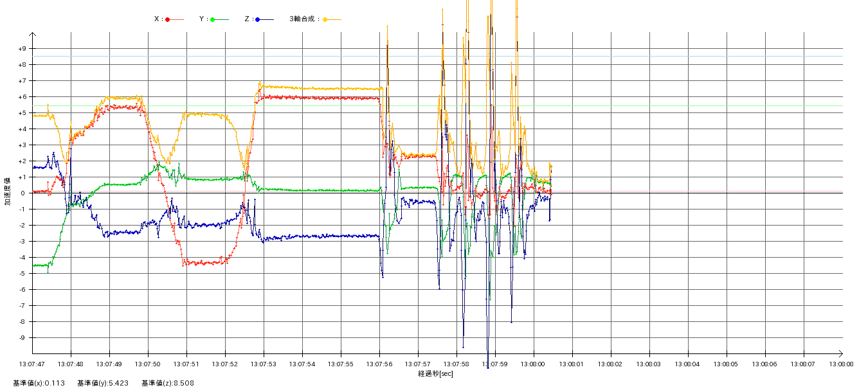Click the 基準値(x):0.113 text
This screenshot has width=868, height=392.
click(x=39, y=383)
